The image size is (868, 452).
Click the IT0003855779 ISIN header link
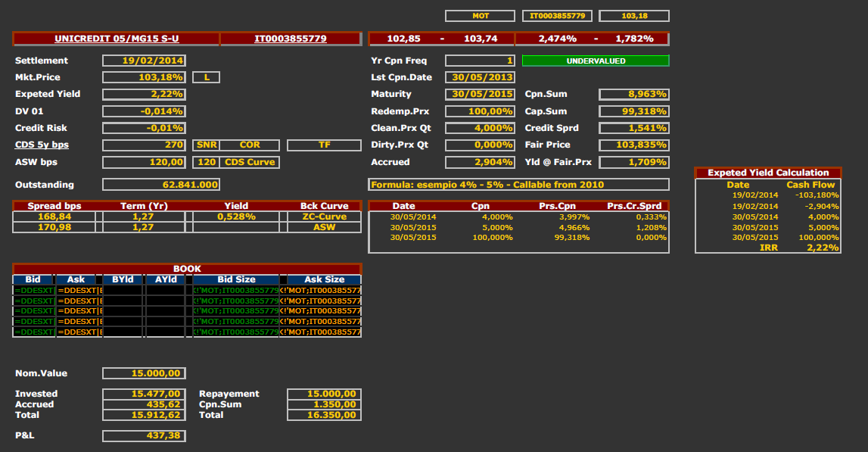[x=290, y=39]
